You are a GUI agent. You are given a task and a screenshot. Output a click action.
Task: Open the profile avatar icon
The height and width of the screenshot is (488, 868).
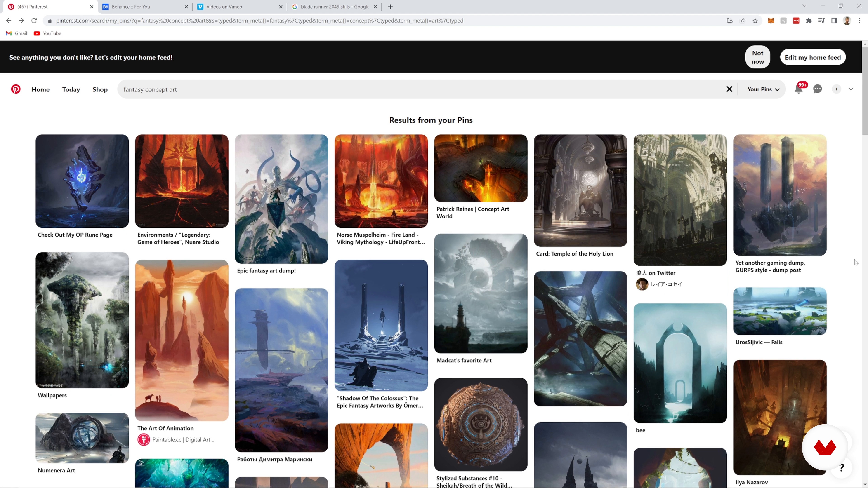point(836,89)
